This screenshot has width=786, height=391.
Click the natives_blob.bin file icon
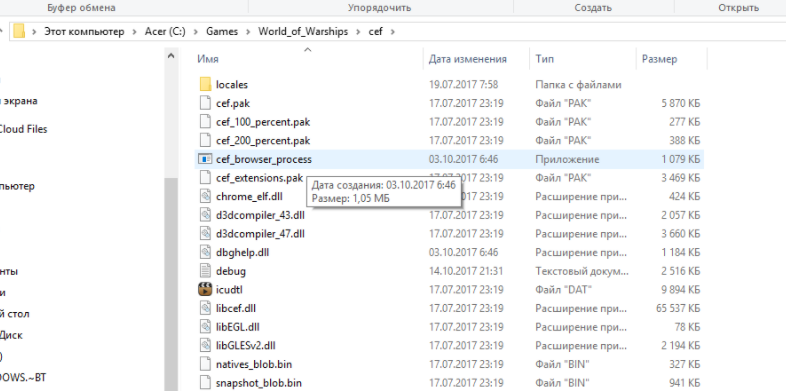205,364
